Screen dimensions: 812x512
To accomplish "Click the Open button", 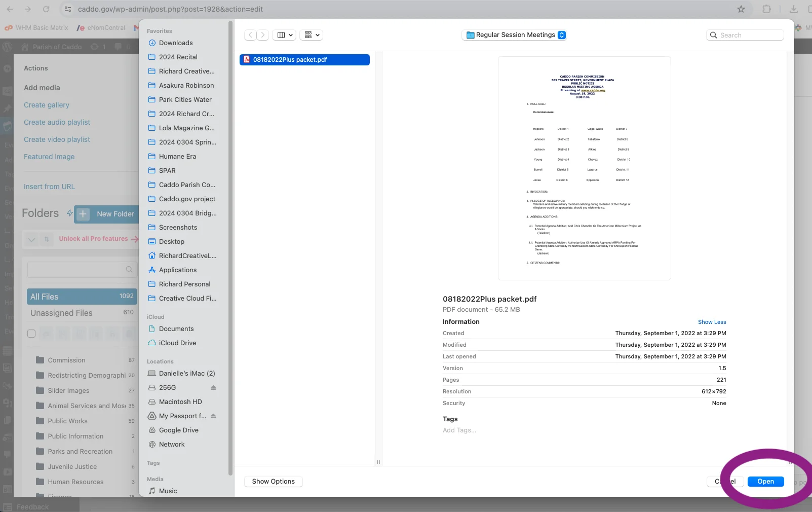I will click(765, 482).
